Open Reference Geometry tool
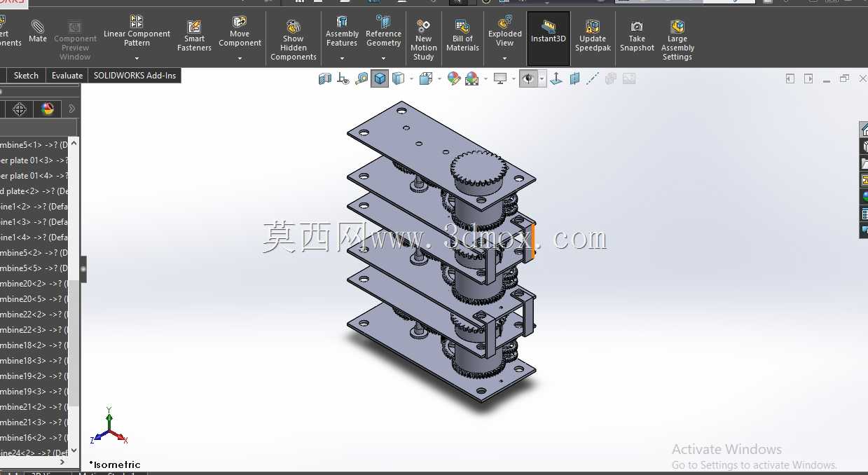Viewport: 868px width, 475px height. tap(383, 32)
